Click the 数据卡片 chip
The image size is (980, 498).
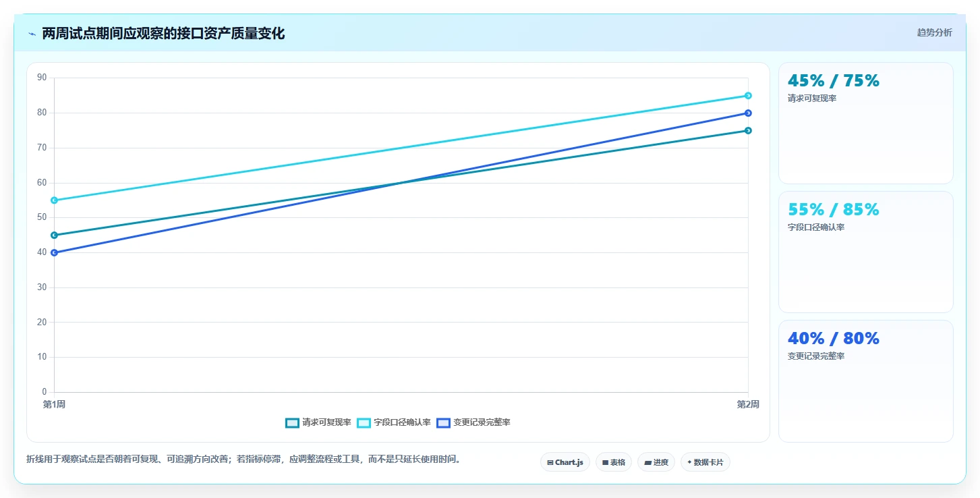pos(705,462)
